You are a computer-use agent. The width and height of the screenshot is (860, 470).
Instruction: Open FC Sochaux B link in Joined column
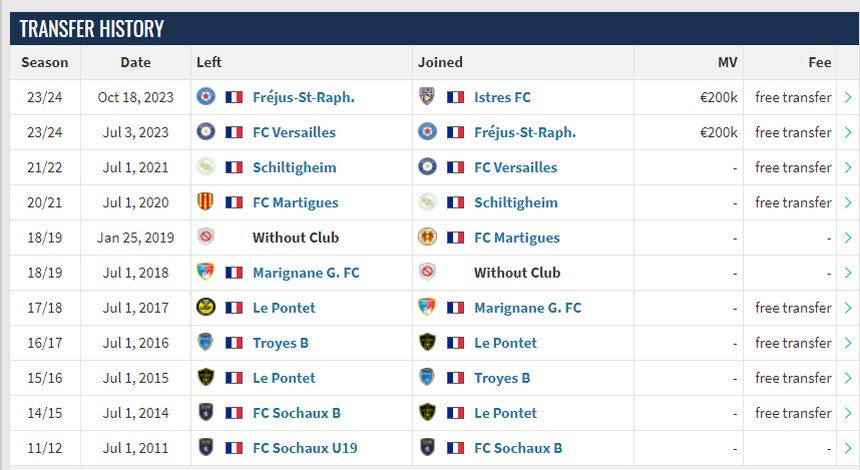(518, 447)
